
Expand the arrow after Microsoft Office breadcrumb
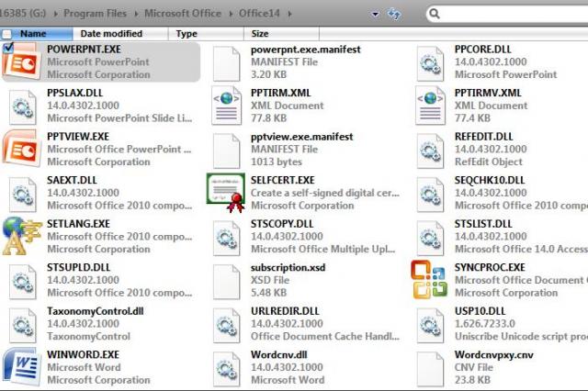[x=231, y=14]
